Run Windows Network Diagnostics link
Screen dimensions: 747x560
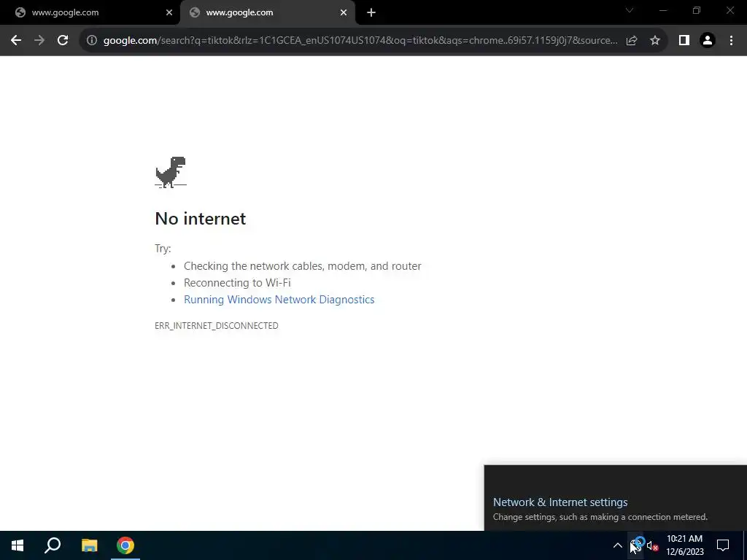pyautogui.click(x=279, y=300)
